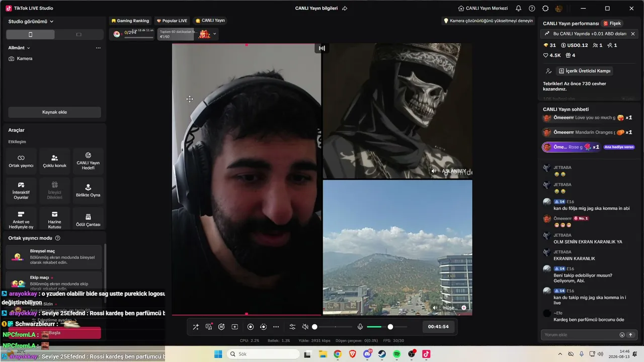The width and height of the screenshot is (644, 362).
Task: Open the AI tool in bottom toolbar
Action: tap(221, 327)
